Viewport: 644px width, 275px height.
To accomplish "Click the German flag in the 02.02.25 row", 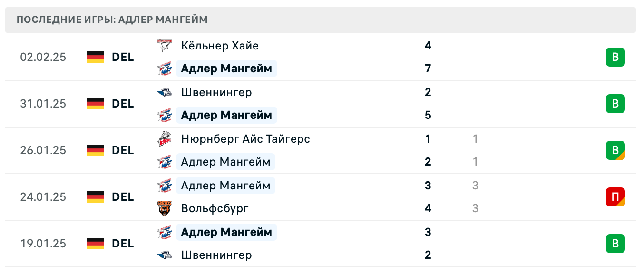I will point(95,57).
